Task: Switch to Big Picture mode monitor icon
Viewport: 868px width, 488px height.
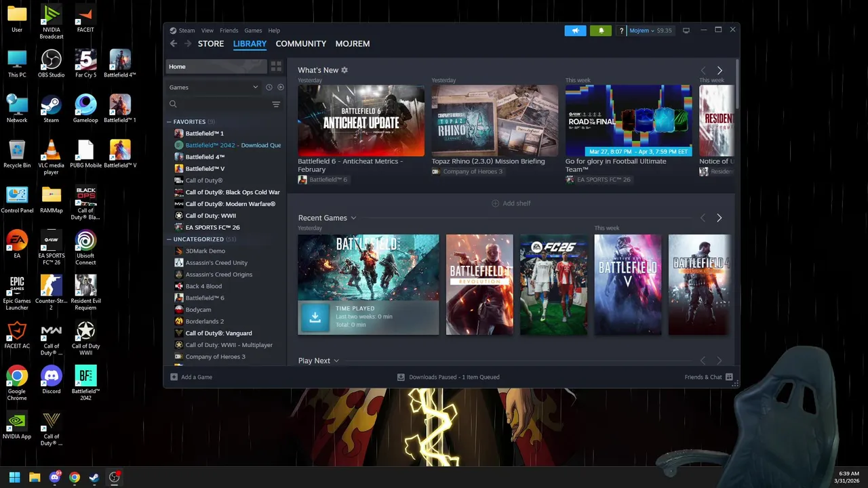Action: 686,30
